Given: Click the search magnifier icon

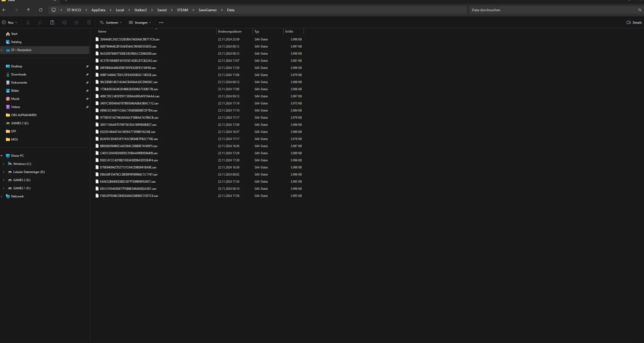Looking at the screenshot, I should coord(640,10).
